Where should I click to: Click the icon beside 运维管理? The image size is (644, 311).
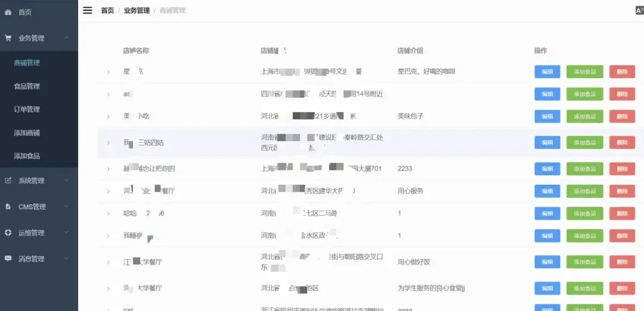point(8,232)
